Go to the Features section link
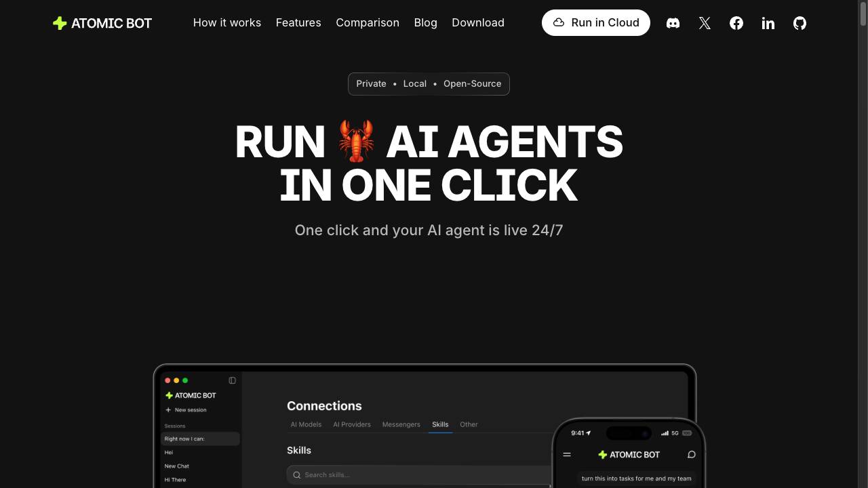This screenshot has height=488, width=868. 298,22
